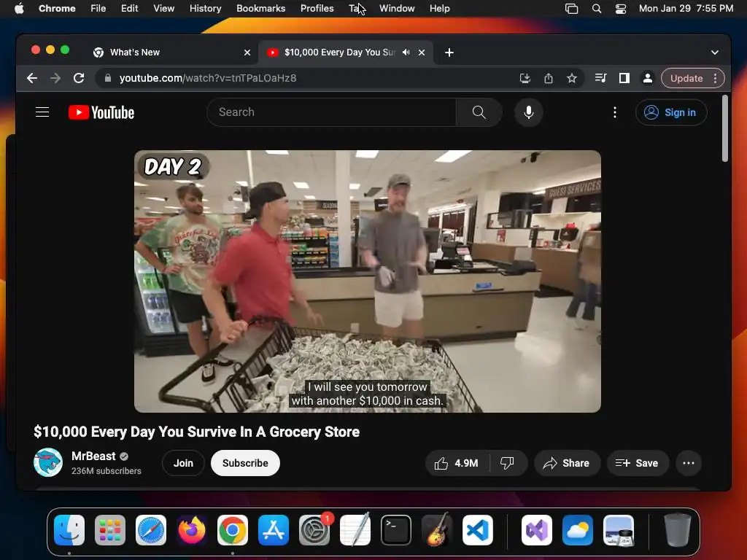Image resolution: width=747 pixels, height=560 pixels.
Task: Toggle Chrome side panel
Action: (x=624, y=78)
